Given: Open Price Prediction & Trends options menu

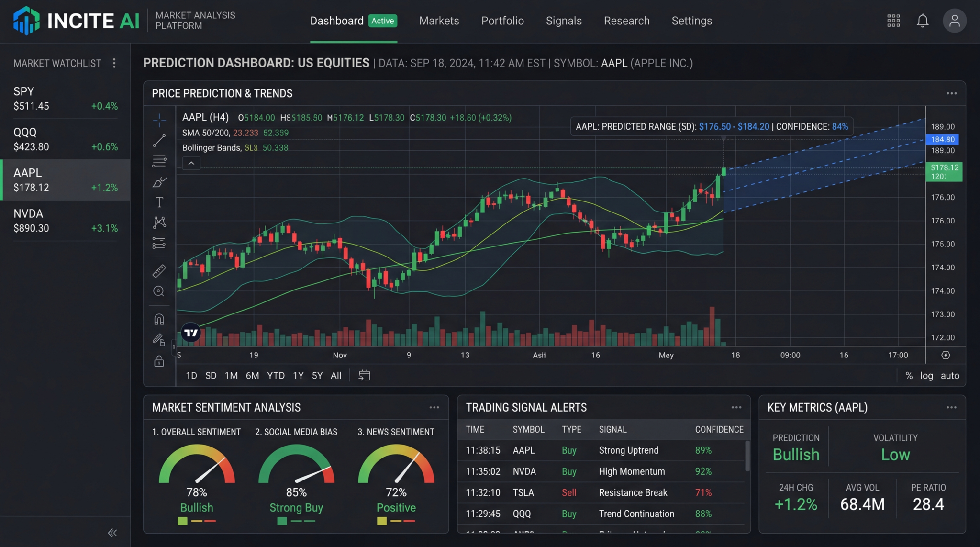Looking at the screenshot, I should [x=951, y=93].
